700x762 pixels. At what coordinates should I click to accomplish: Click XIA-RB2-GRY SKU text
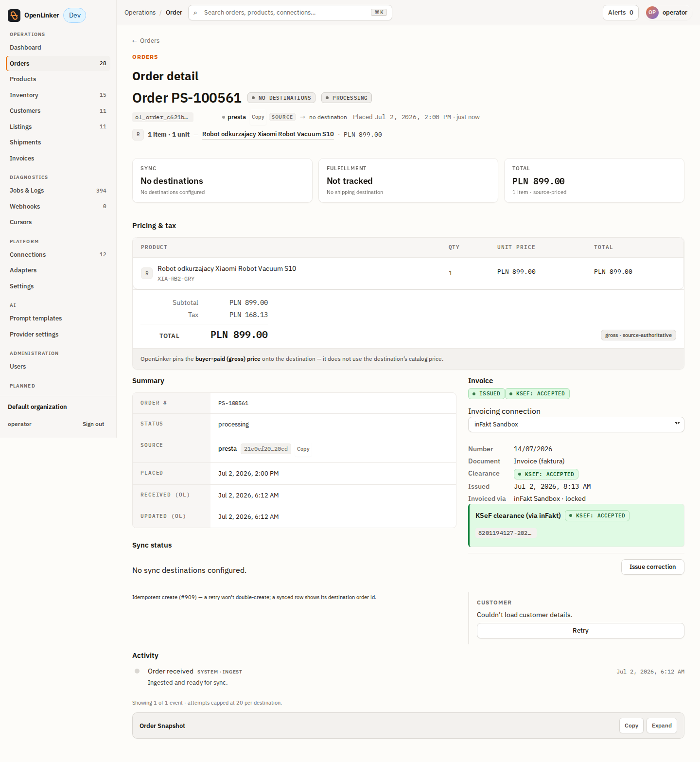tap(176, 279)
